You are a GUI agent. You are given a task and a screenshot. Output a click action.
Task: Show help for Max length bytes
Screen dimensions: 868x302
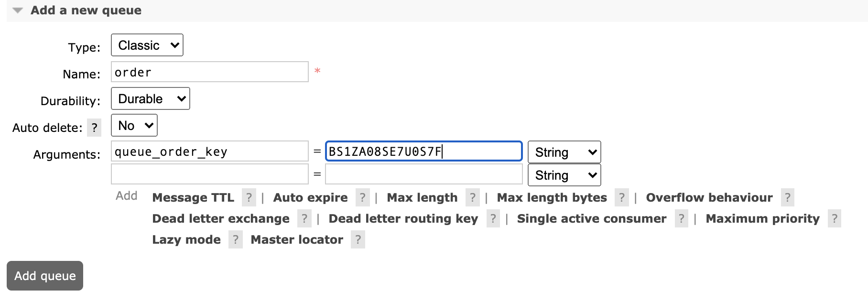coord(621,198)
